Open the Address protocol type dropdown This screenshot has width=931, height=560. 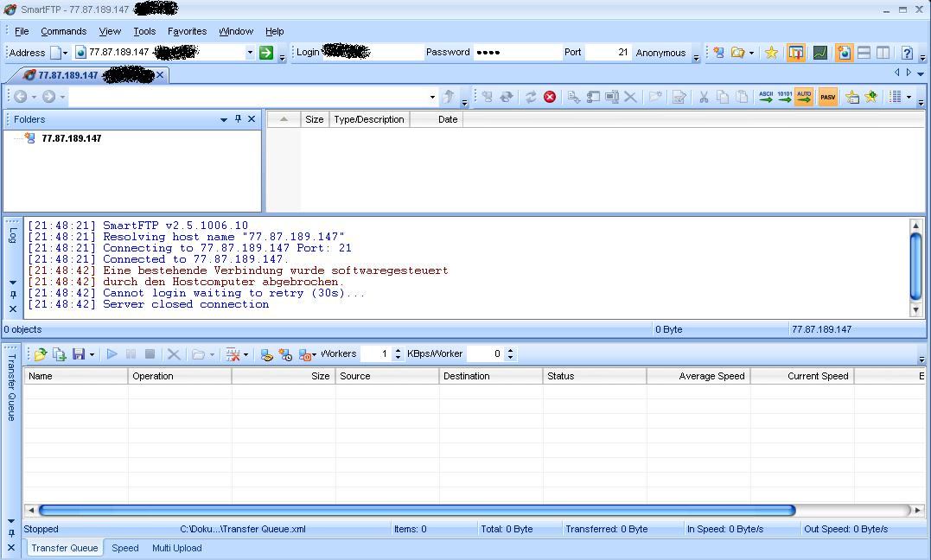pos(65,53)
